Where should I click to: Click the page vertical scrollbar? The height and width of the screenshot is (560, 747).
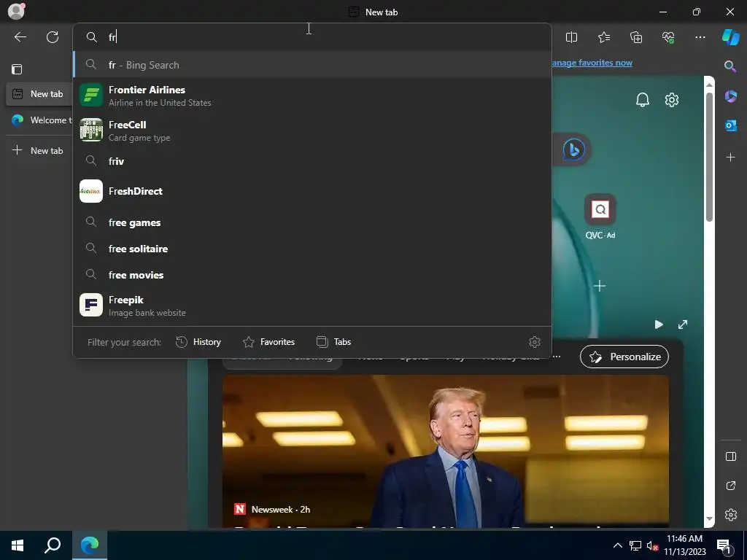pos(709,157)
